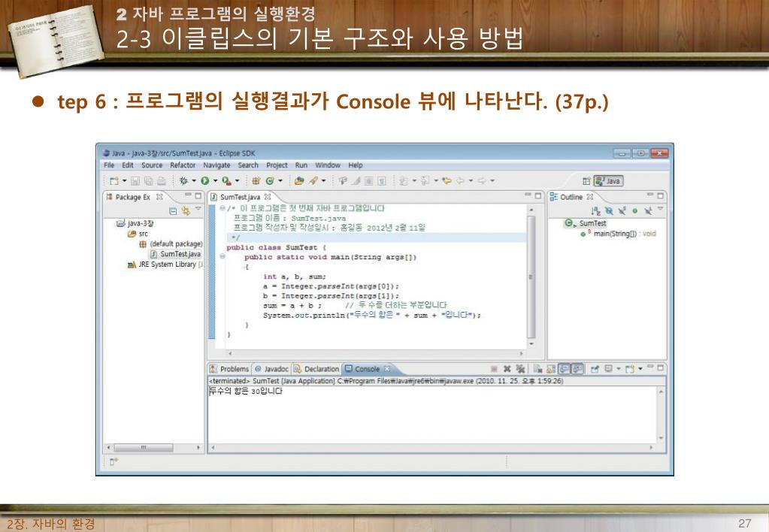Viewport: 769px width, 532px height.
Task: Collapse All in Package Explorer
Action: (173, 211)
